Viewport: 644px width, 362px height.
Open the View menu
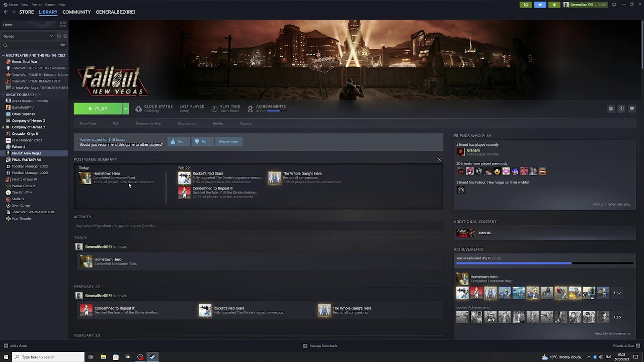(x=24, y=5)
